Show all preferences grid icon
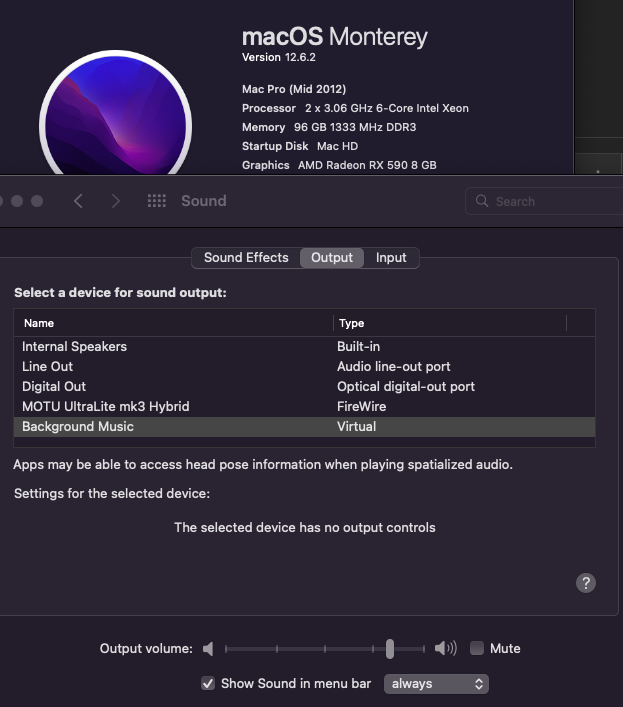The height and width of the screenshot is (707, 623). (157, 201)
